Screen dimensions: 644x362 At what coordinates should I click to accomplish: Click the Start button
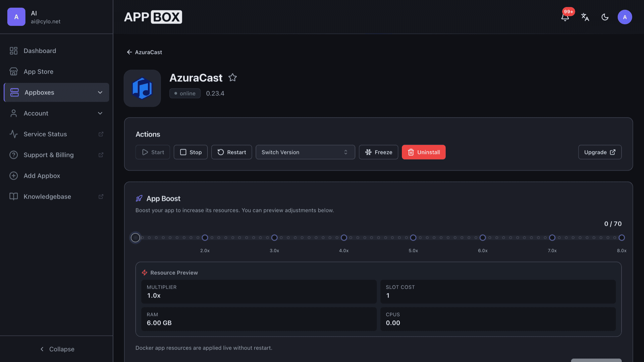[x=153, y=152]
